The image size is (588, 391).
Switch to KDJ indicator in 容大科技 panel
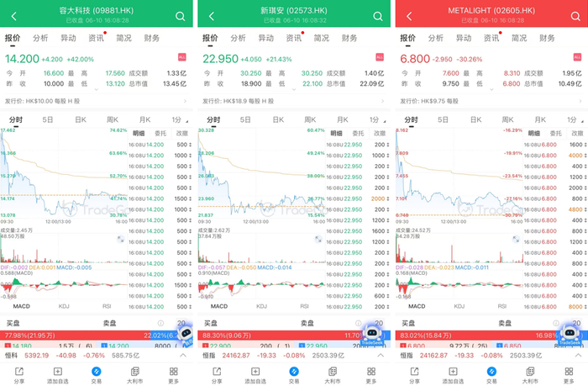[x=64, y=306]
